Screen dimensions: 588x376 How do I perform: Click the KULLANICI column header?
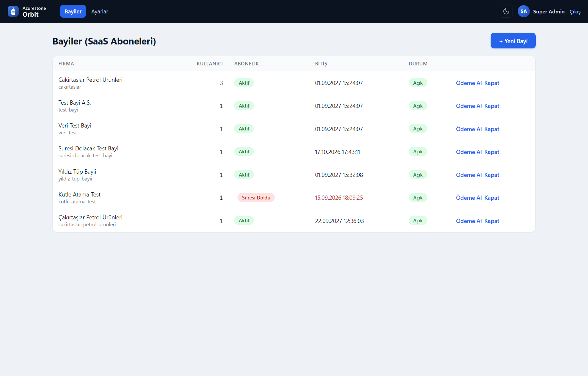[x=210, y=64]
